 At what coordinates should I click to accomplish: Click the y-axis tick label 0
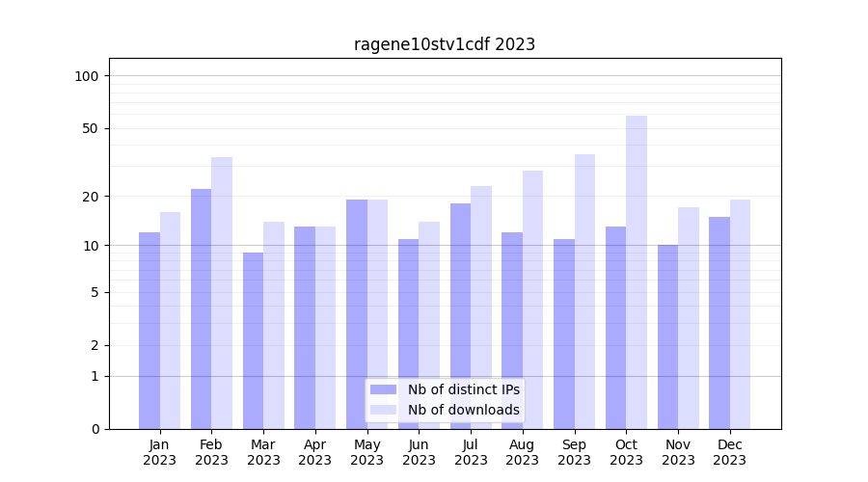[x=95, y=429]
